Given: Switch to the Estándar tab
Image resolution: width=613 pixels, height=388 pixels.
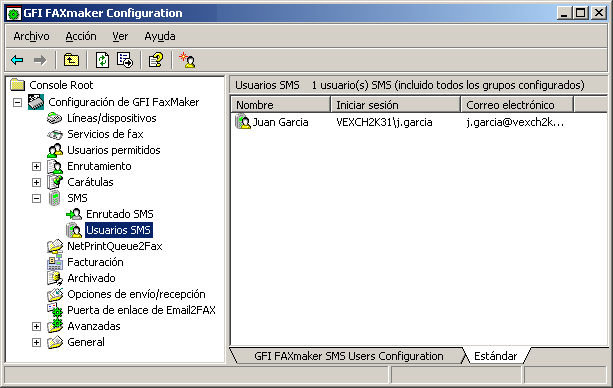Looking at the screenshot, I should pos(495,356).
